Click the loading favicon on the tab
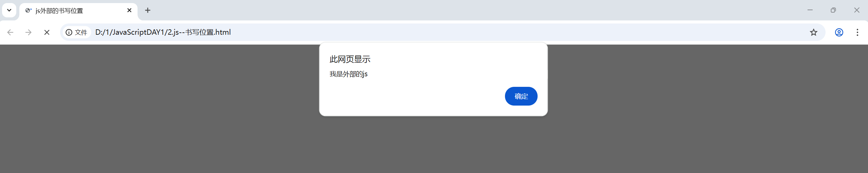 coord(28,11)
